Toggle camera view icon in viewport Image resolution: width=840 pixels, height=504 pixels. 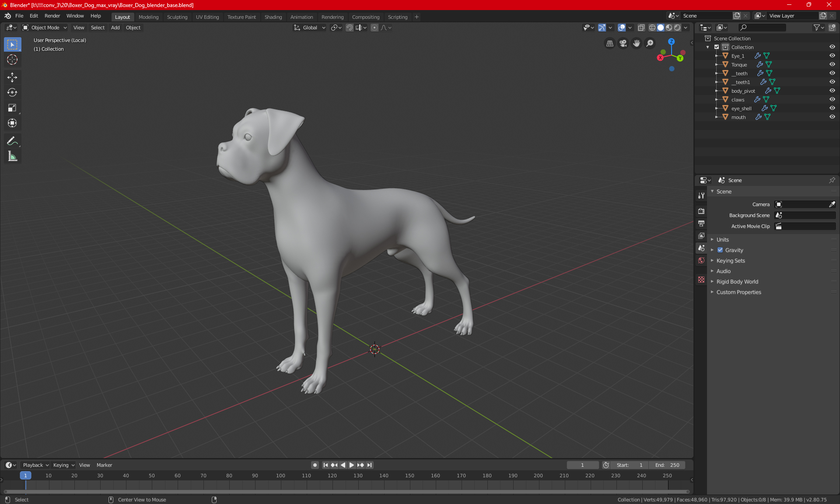(623, 43)
